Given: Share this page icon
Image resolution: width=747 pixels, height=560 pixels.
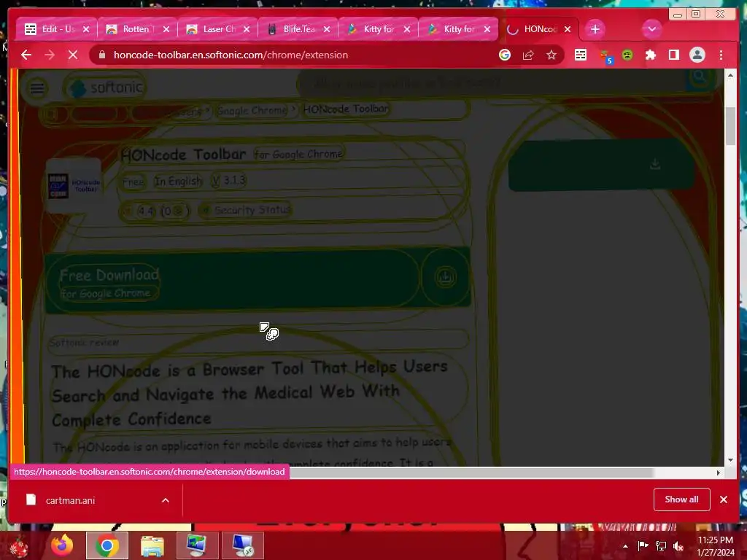Looking at the screenshot, I should click(528, 55).
